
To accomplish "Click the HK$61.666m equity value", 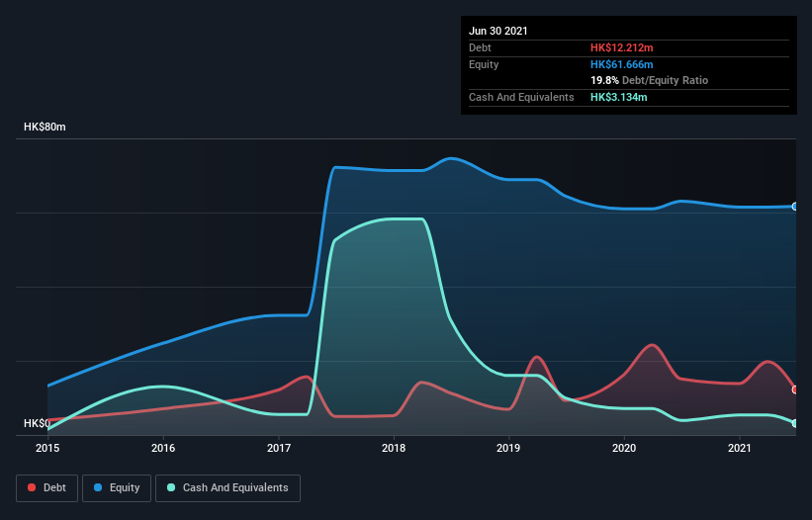I will [621, 64].
